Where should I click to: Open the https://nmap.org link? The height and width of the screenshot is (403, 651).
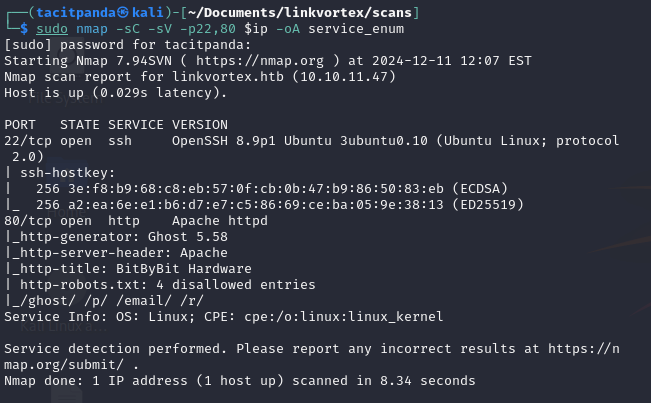pos(259,61)
